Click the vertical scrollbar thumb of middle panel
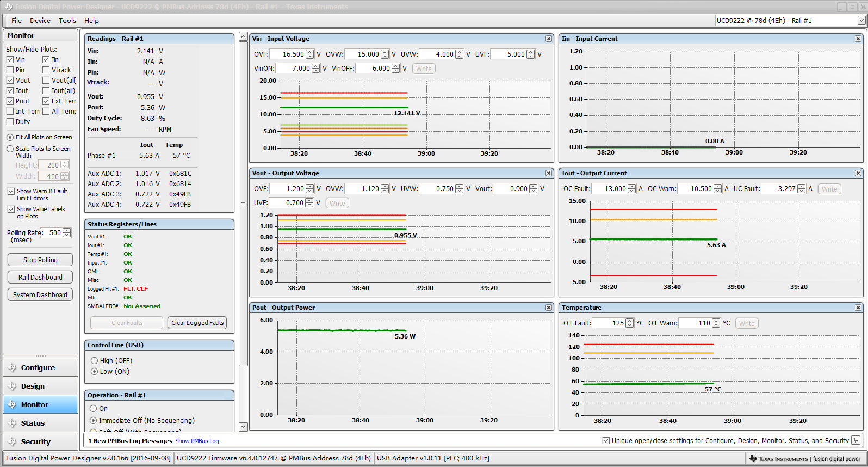Image resolution: width=868 pixels, height=467 pixels. coord(243,204)
